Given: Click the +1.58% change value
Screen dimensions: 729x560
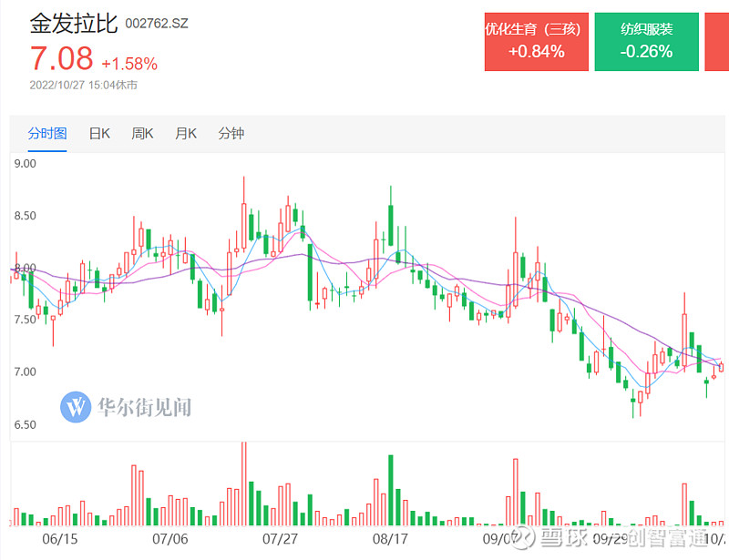Looking at the screenshot, I should [x=129, y=64].
